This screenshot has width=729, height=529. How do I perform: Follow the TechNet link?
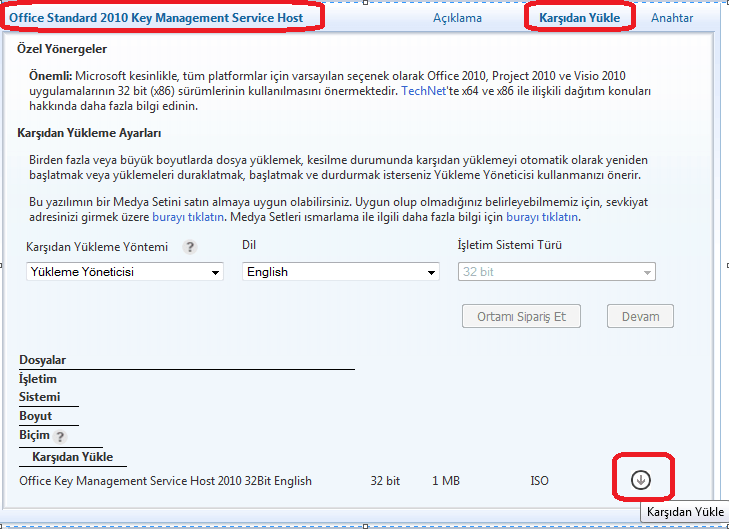point(421,91)
